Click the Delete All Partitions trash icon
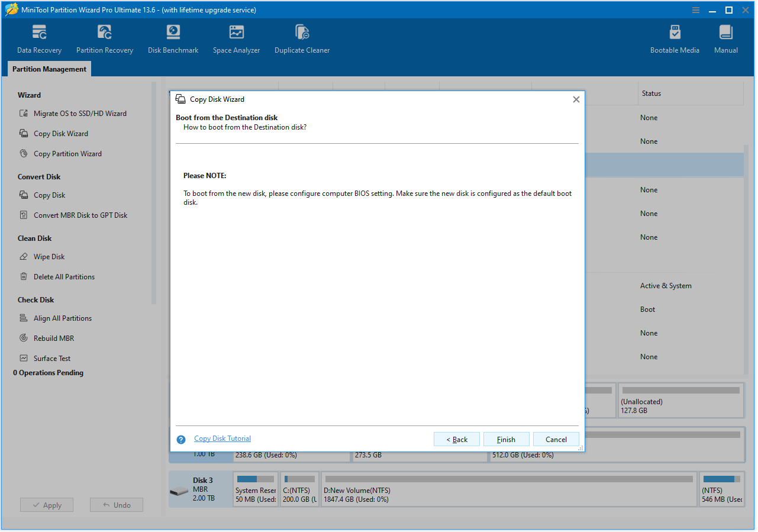Image resolution: width=758 pixels, height=532 pixels. [x=24, y=277]
